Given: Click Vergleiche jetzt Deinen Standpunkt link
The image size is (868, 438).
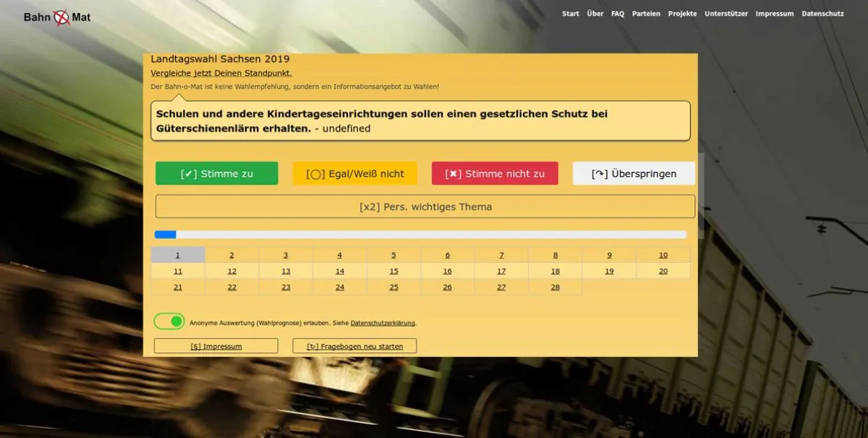Looking at the screenshot, I should [x=221, y=73].
